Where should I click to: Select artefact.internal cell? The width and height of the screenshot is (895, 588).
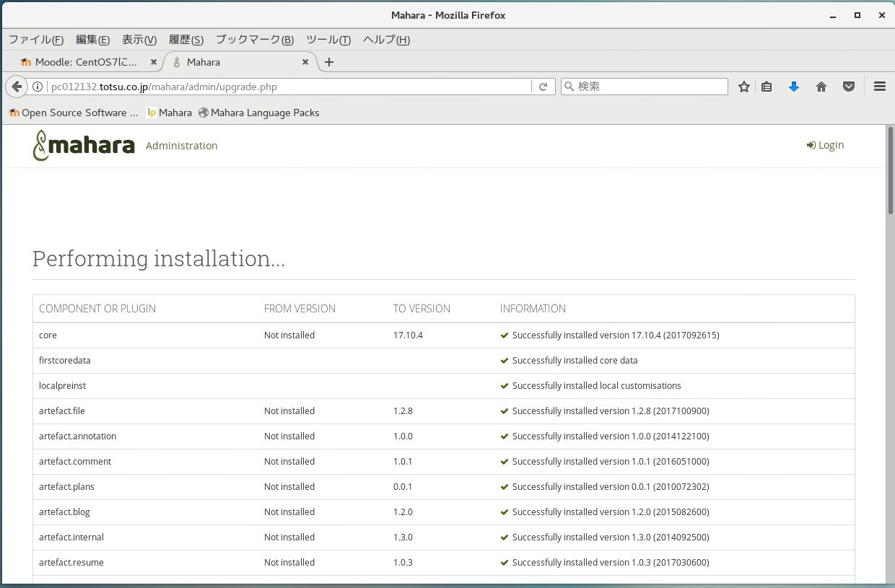71,537
